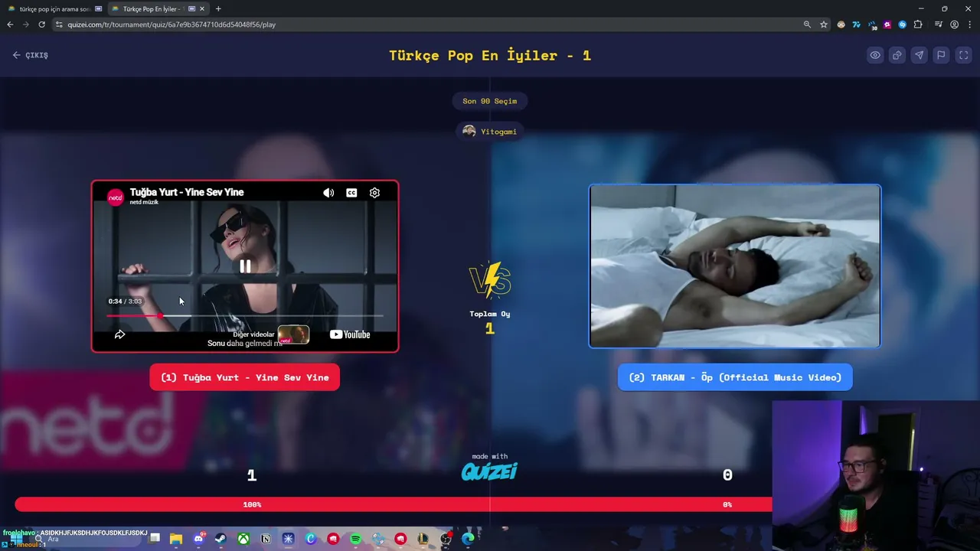Open Xbox app from taskbar
Image resolution: width=980 pixels, height=551 pixels.
tap(243, 539)
